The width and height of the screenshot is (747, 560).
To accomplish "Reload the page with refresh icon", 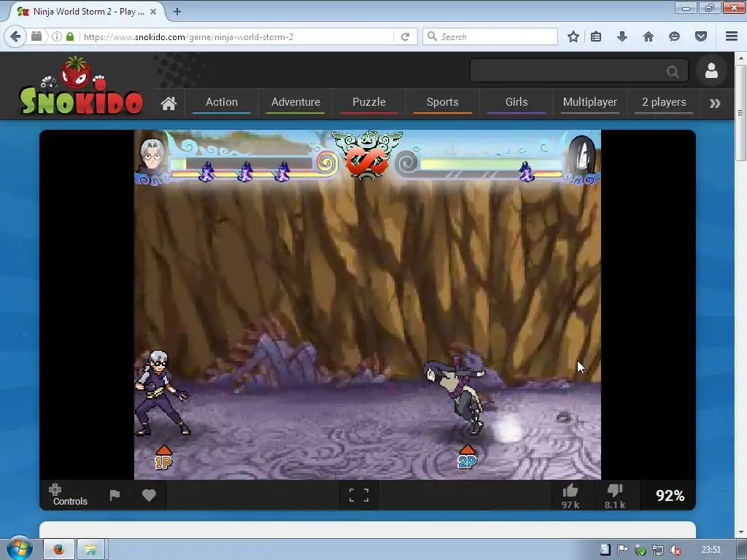I will [x=406, y=36].
